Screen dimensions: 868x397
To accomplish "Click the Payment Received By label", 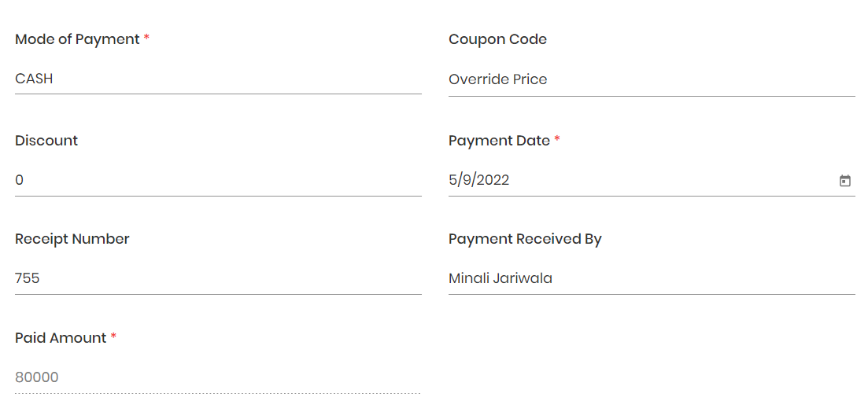I will 525,240.
